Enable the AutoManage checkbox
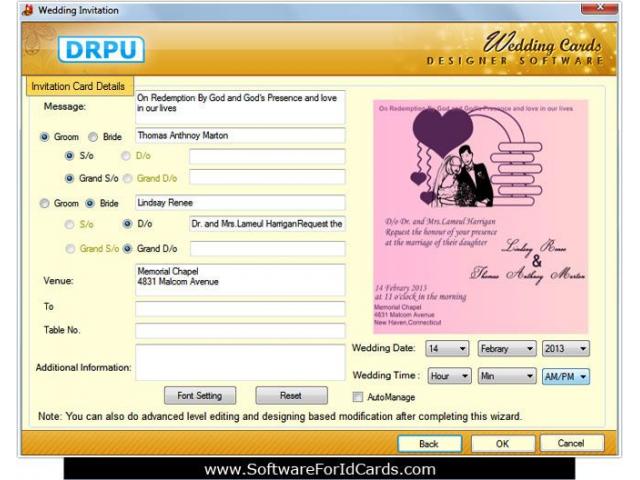The width and height of the screenshot is (640, 480). coord(358,397)
